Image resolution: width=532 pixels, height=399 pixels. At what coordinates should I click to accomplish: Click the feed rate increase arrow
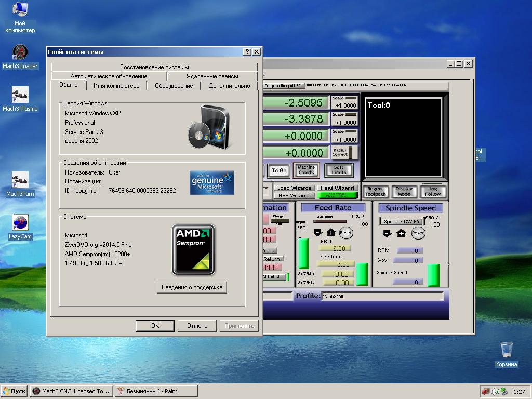(331, 233)
